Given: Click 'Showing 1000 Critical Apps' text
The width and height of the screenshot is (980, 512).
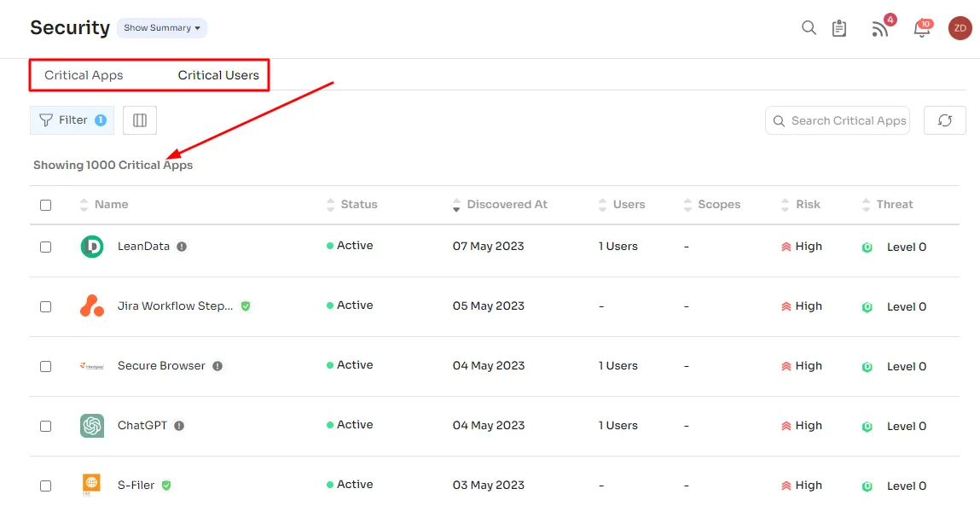Looking at the screenshot, I should 113,165.
